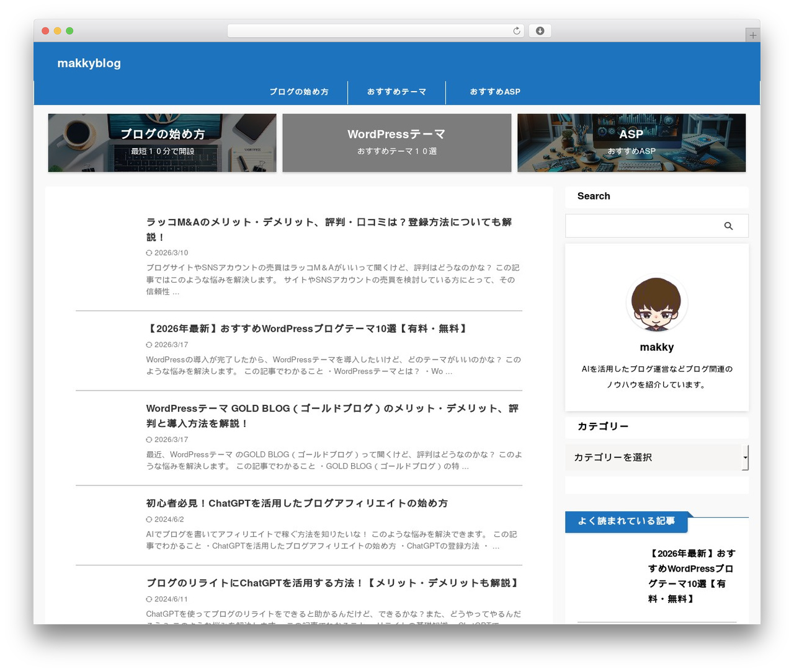
Task: Open the 初心者必見！ChatGPT article title
Action: pyautogui.click(x=297, y=503)
